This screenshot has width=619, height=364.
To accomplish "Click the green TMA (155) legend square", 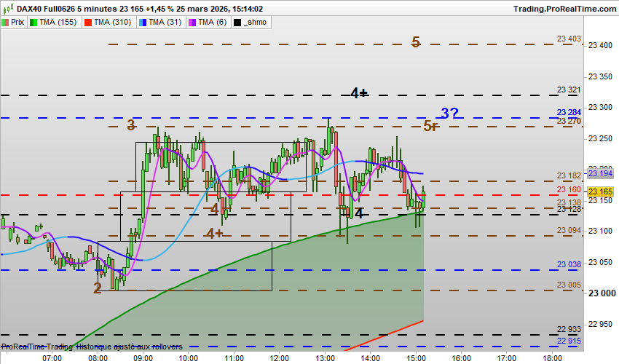I will (33, 23).
